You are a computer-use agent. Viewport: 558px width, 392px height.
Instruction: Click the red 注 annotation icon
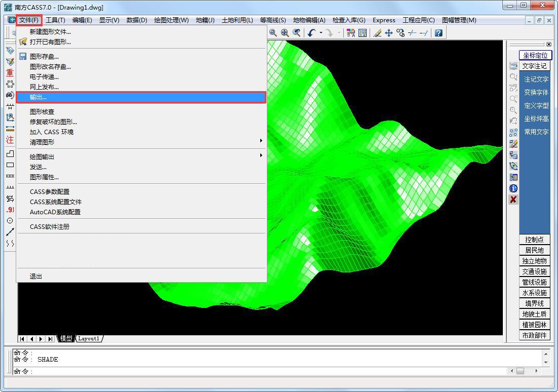[x=10, y=140]
